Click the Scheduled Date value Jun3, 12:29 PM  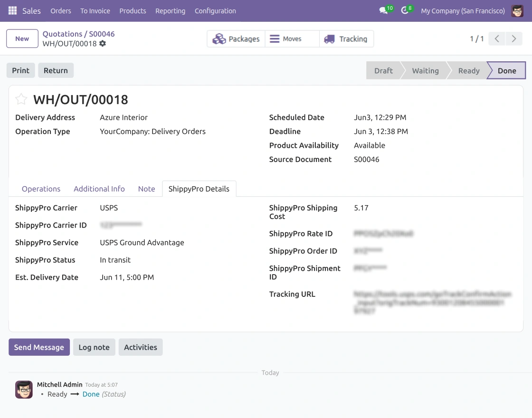tap(380, 117)
